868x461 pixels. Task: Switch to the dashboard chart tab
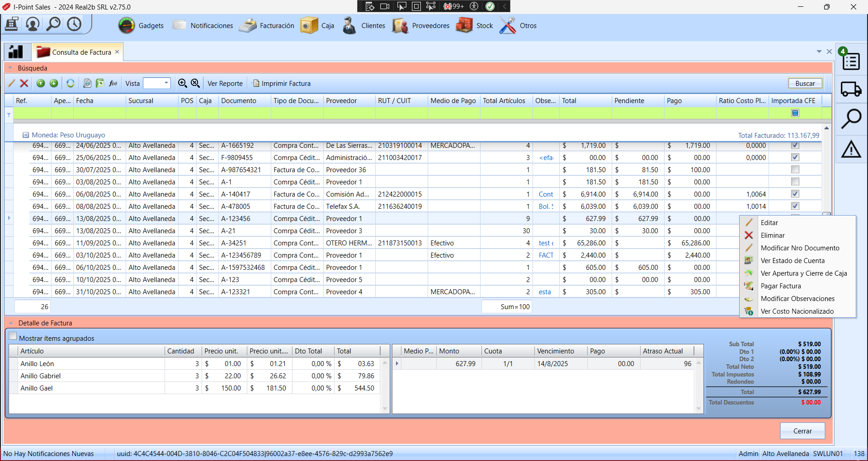tap(16, 52)
